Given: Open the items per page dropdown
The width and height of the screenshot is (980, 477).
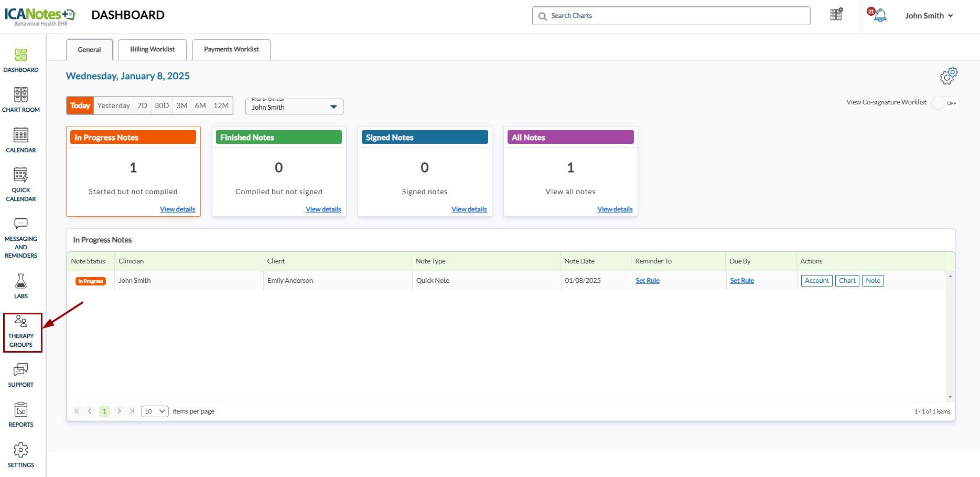Looking at the screenshot, I should point(155,411).
